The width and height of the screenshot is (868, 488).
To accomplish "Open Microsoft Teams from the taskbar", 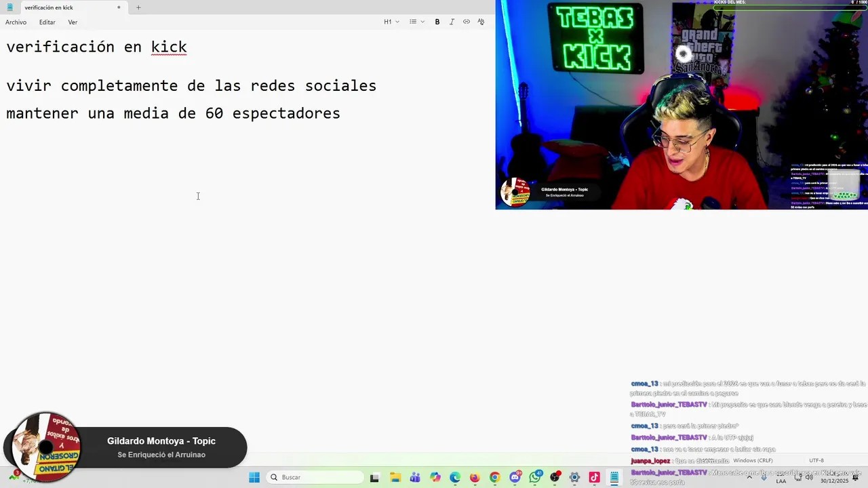I will pyautogui.click(x=415, y=477).
